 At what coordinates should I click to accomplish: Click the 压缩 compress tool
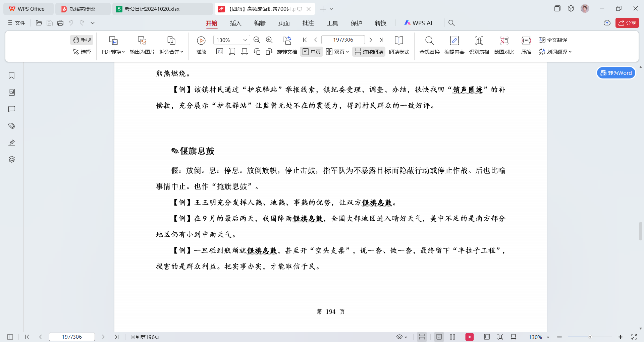[526, 45]
